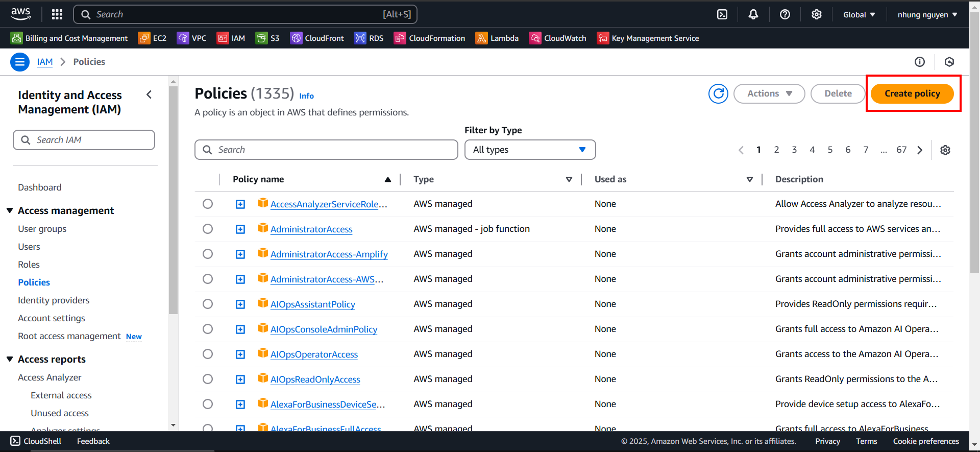Open User groups in navigation
980x452 pixels.
click(x=42, y=229)
